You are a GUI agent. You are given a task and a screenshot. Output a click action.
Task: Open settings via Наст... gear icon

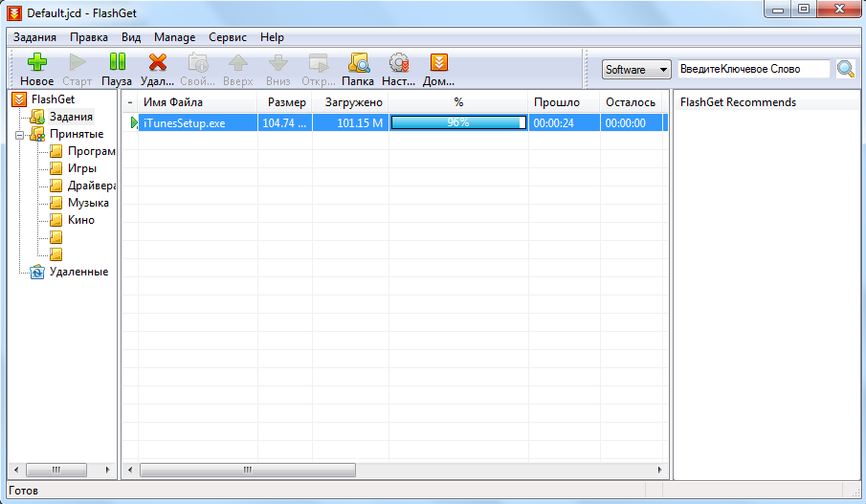pos(399,62)
